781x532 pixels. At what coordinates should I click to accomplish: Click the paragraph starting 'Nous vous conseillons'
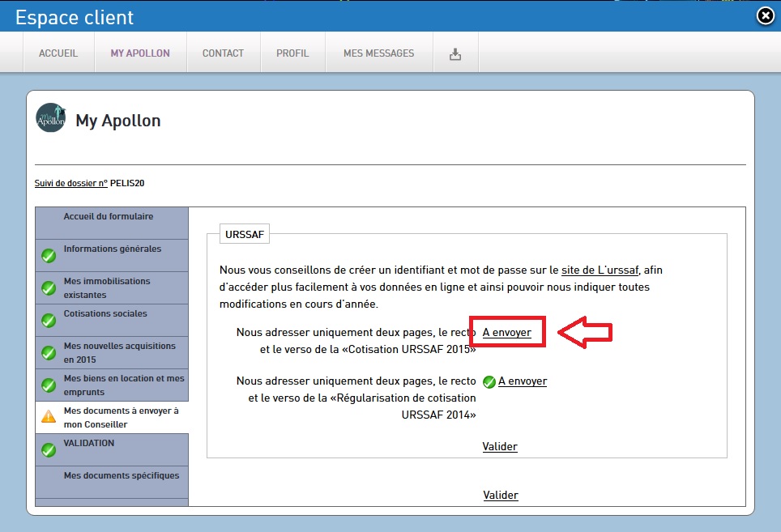point(441,287)
